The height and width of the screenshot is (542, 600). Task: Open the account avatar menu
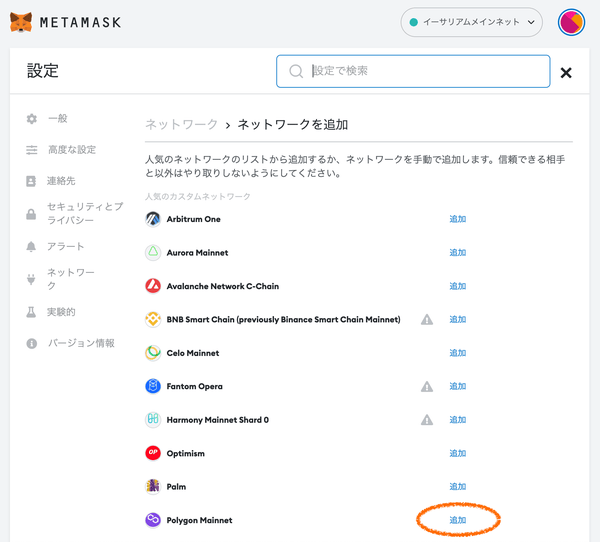[x=571, y=23]
